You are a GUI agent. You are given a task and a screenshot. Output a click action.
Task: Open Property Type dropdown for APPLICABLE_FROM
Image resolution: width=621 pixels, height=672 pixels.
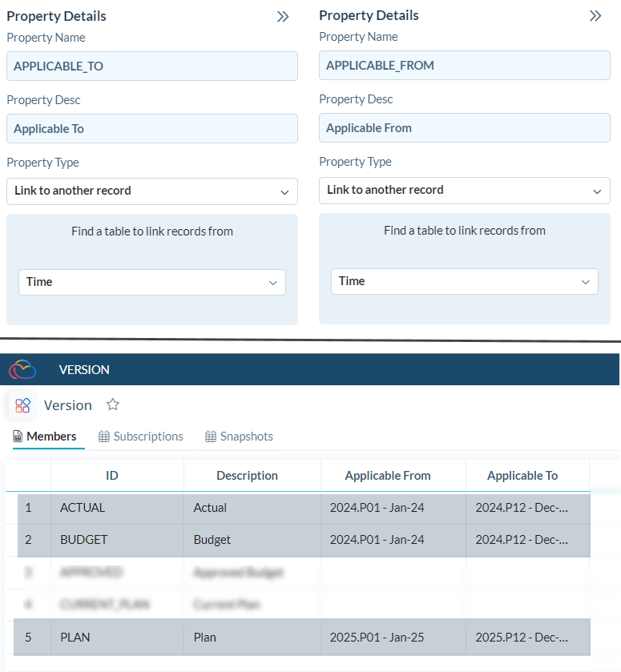tap(596, 191)
